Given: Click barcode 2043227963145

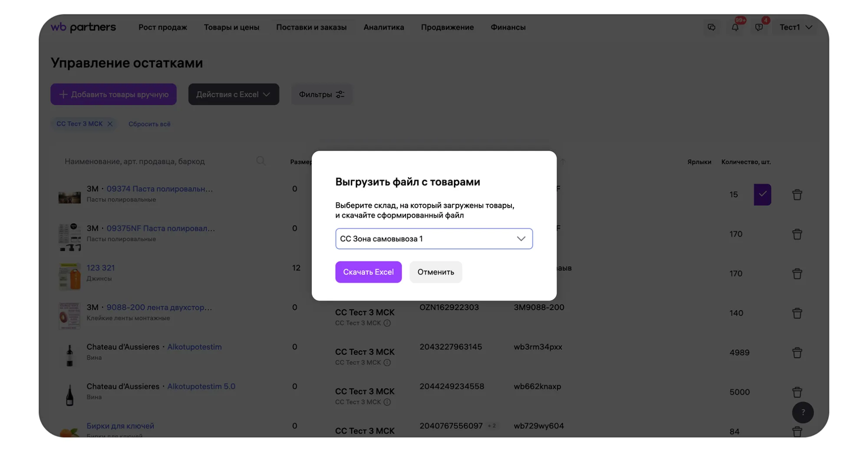Looking at the screenshot, I should (x=451, y=347).
